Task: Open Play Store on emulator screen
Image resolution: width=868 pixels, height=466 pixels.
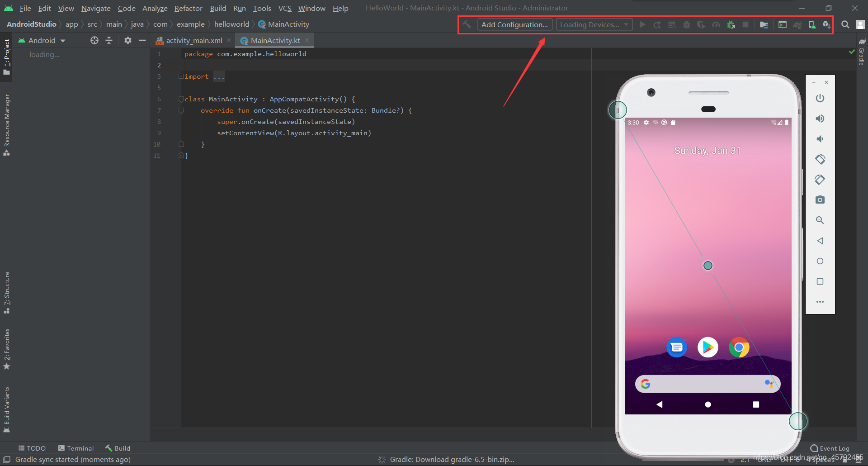Action: point(708,347)
